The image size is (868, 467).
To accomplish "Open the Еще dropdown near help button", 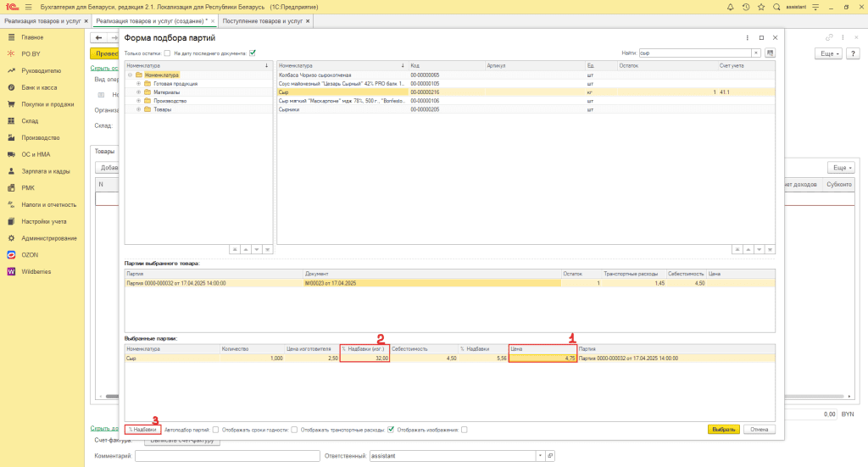I will point(829,53).
